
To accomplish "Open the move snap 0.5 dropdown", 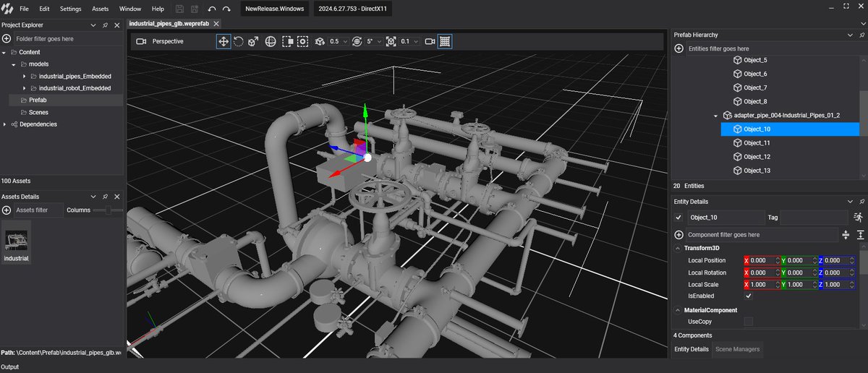I will [x=344, y=41].
